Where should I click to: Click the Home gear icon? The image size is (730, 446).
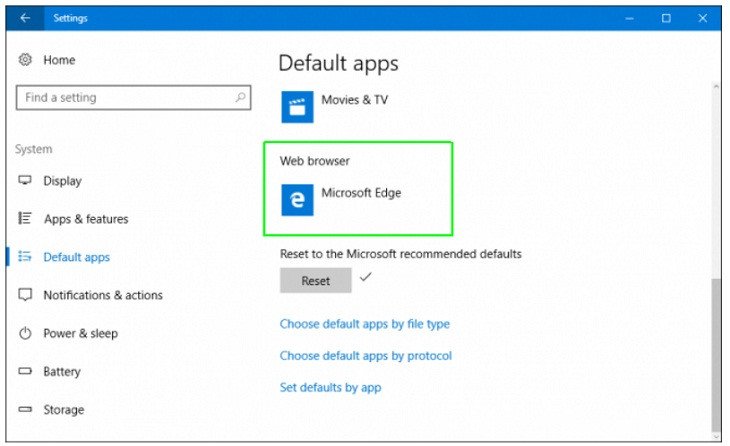[x=25, y=60]
